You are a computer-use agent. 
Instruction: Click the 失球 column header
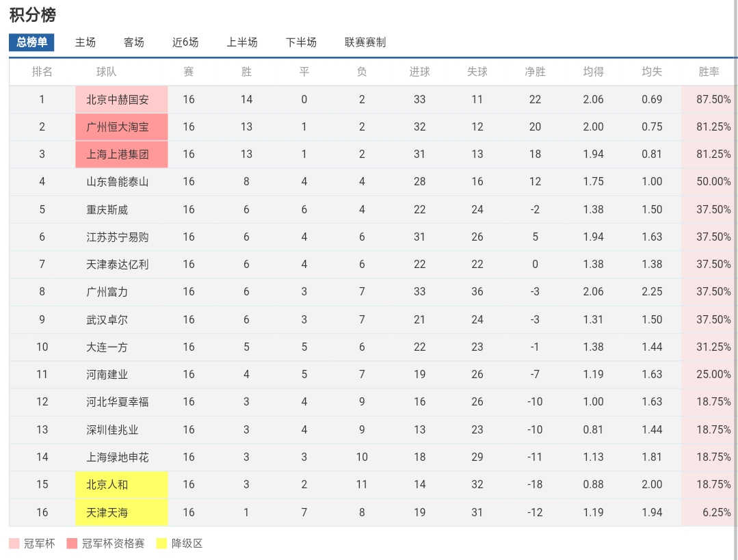[x=477, y=72]
